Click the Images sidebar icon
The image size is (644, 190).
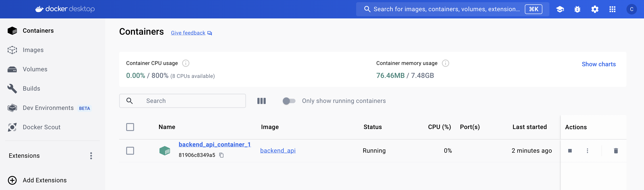coord(12,50)
